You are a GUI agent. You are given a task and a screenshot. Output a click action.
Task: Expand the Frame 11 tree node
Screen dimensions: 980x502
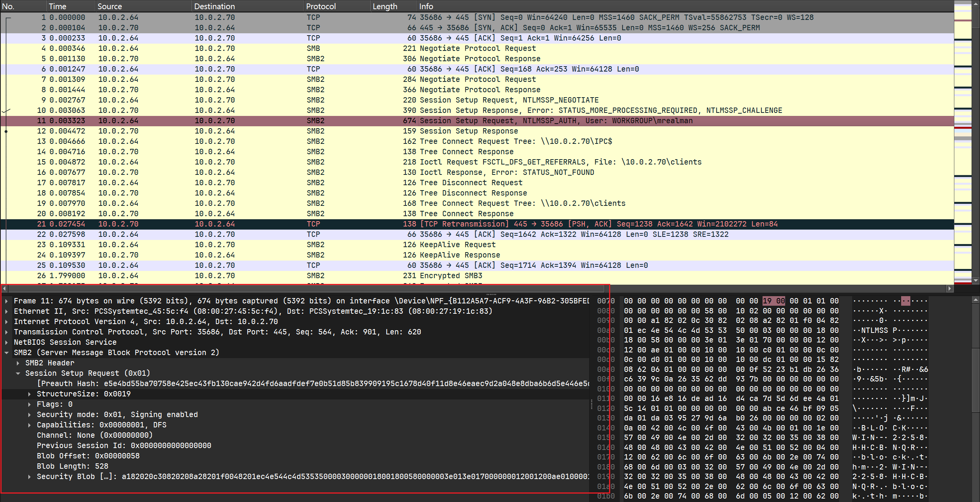7,301
